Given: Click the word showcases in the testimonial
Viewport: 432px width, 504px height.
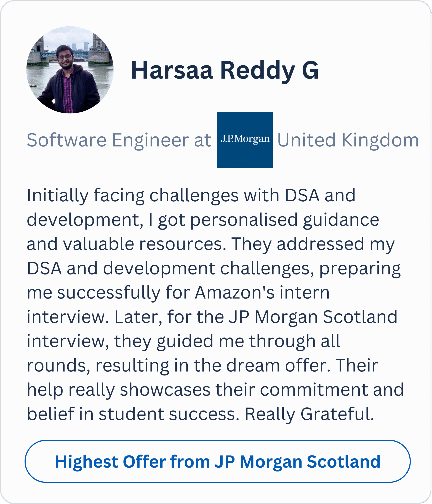Looking at the screenshot, I should tap(165, 390).
